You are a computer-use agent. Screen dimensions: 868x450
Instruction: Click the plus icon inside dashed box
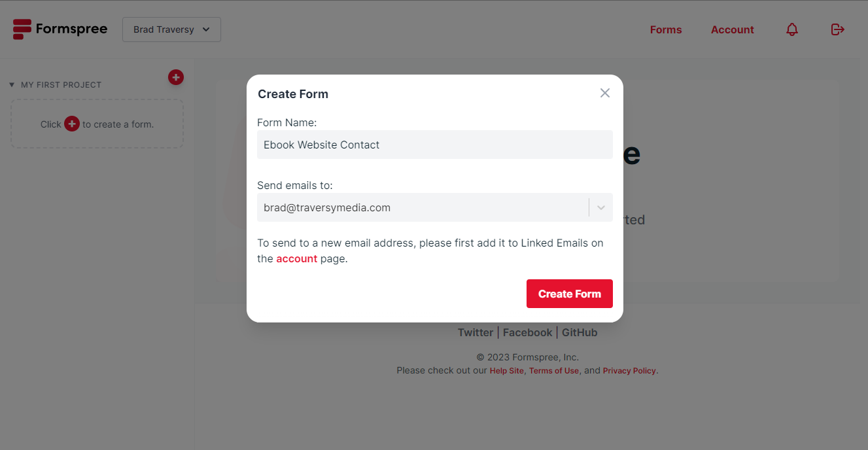pyautogui.click(x=72, y=124)
